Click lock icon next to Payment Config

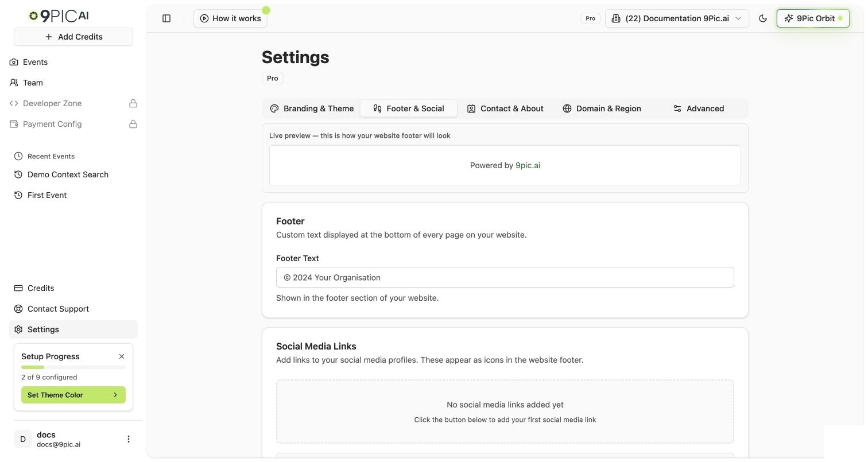133,124
